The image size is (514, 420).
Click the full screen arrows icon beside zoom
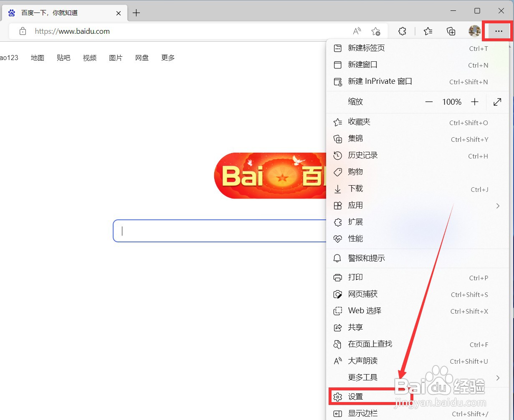click(497, 101)
